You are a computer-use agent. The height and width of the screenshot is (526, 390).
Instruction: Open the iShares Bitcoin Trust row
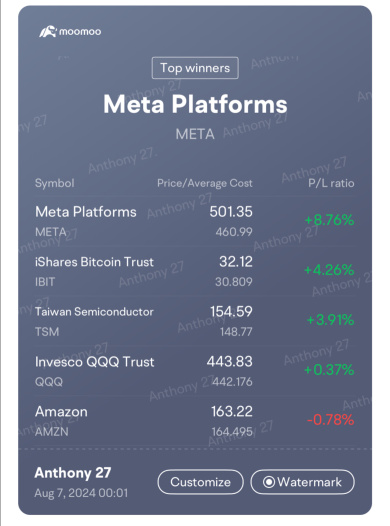(x=195, y=271)
